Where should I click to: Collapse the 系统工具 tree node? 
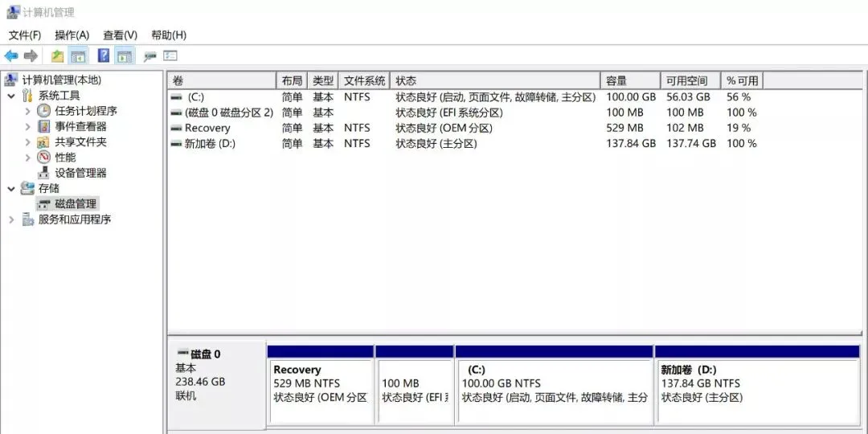[11, 96]
